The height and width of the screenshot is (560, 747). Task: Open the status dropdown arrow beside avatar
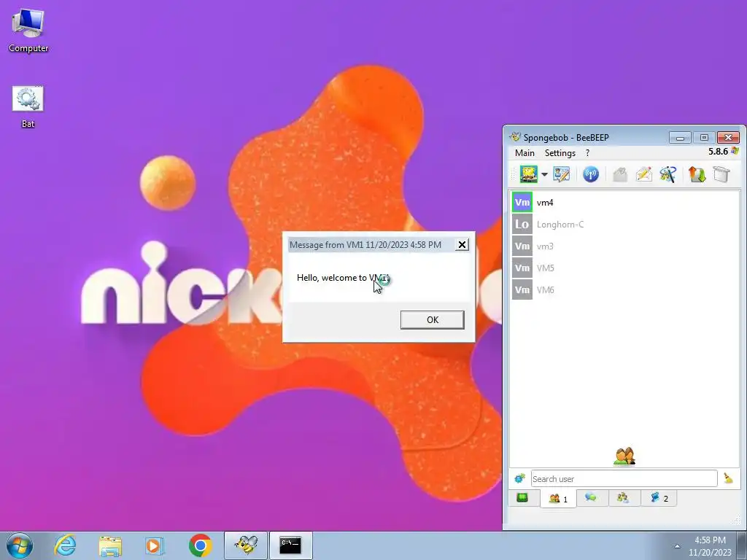544,174
